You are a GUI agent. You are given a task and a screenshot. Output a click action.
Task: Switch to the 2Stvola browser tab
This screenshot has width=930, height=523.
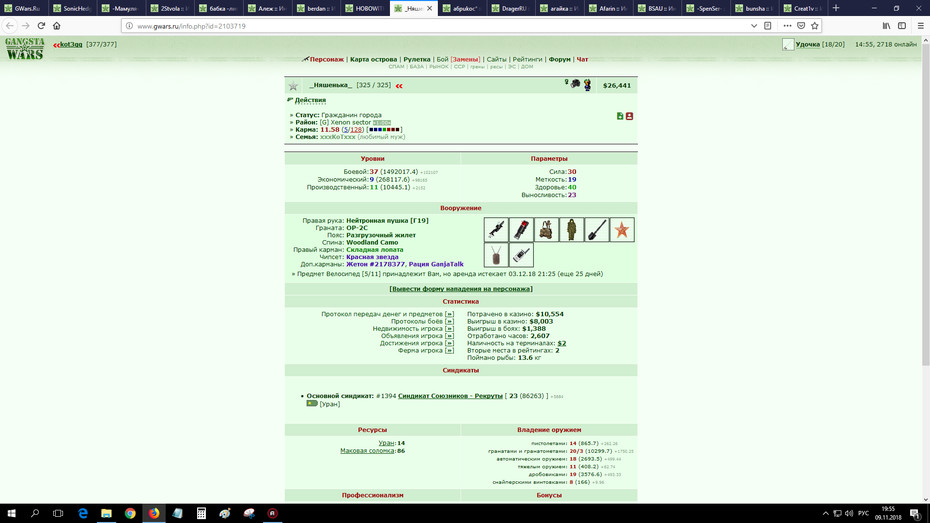click(x=170, y=8)
